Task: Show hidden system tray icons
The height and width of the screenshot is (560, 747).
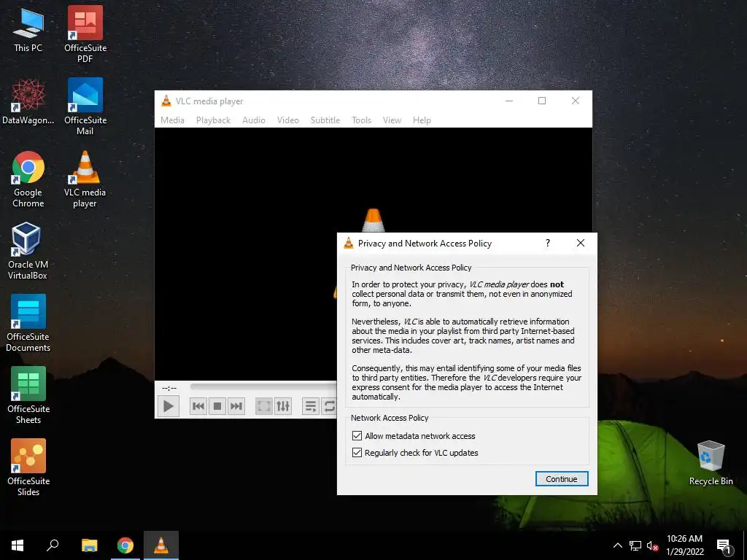Action: pyautogui.click(x=617, y=545)
